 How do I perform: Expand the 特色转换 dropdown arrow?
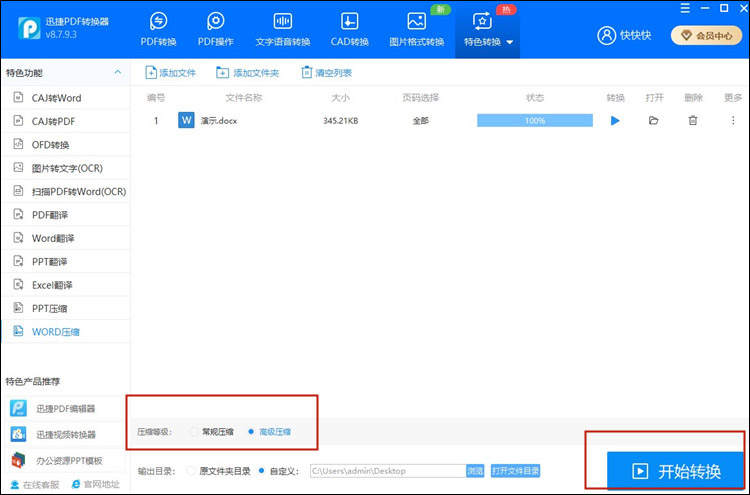(510, 42)
